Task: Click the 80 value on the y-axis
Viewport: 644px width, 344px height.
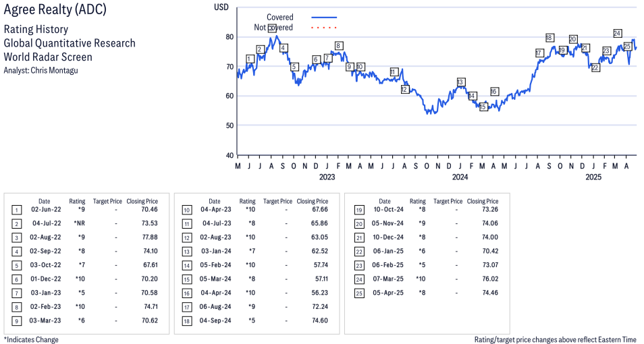Action: point(230,37)
